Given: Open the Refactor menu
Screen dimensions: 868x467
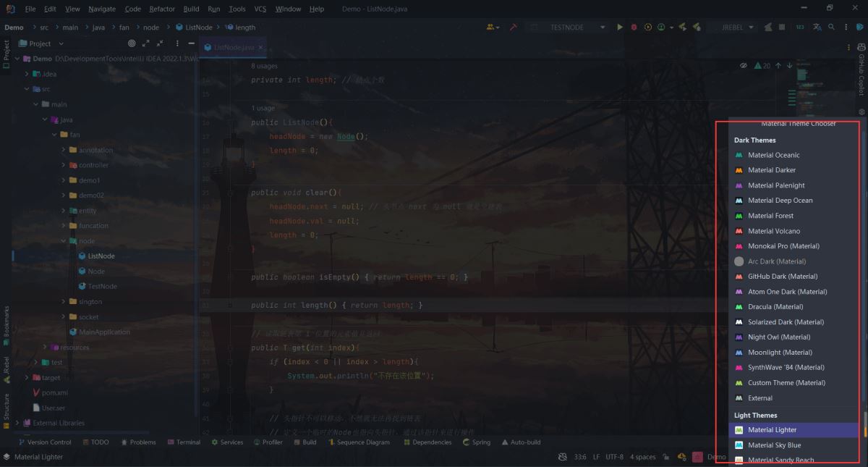Looking at the screenshot, I should pos(162,9).
